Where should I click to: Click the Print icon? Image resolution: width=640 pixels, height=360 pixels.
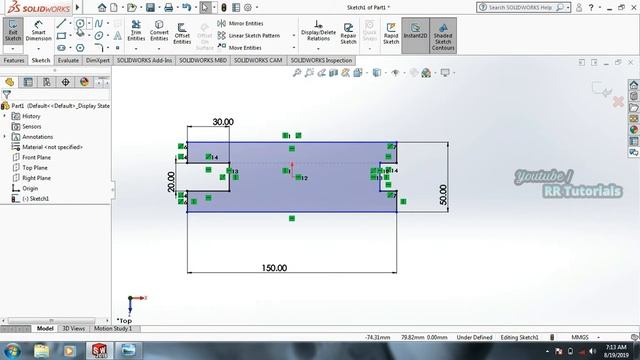click(168, 7)
